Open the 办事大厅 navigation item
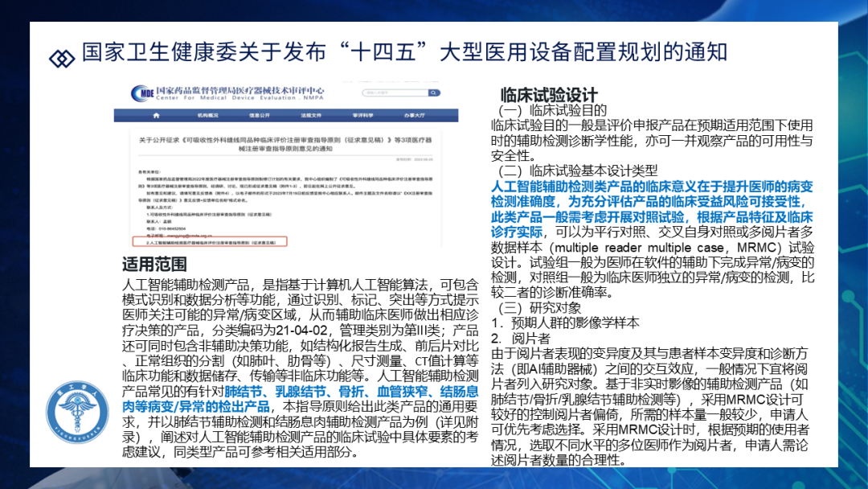The image size is (868, 489). (415, 115)
